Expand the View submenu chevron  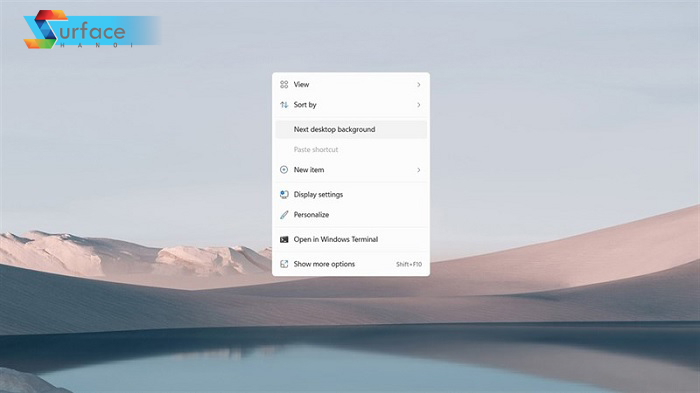tap(418, 84)
